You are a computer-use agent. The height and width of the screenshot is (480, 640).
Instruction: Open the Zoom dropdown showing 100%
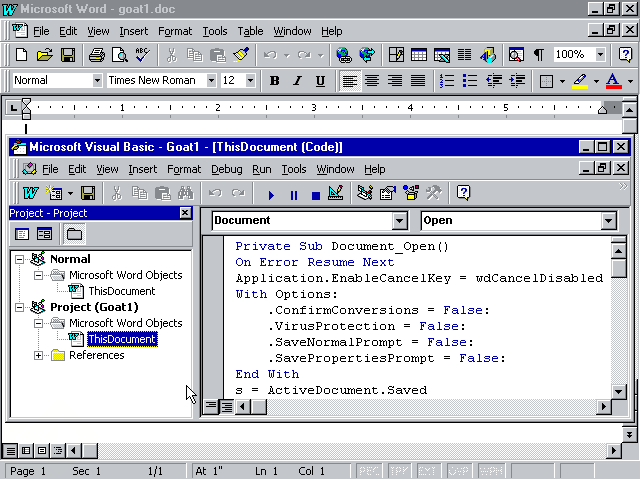(x=600, y=54)
